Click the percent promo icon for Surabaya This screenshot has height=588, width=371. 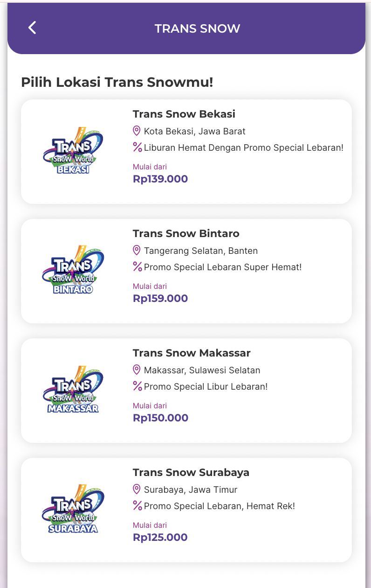point(137,506)
